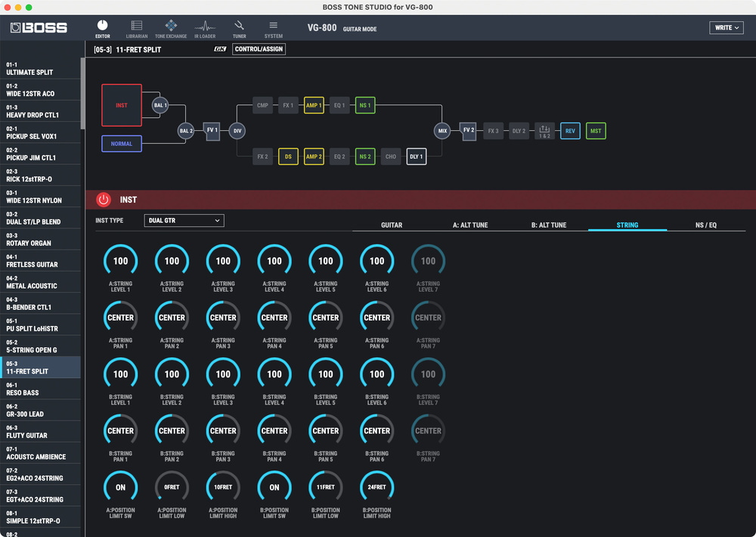The width and height of the screenshot is (756, 537).
Task: Click the A:String Level 7 knob
Action: [428, 261]
